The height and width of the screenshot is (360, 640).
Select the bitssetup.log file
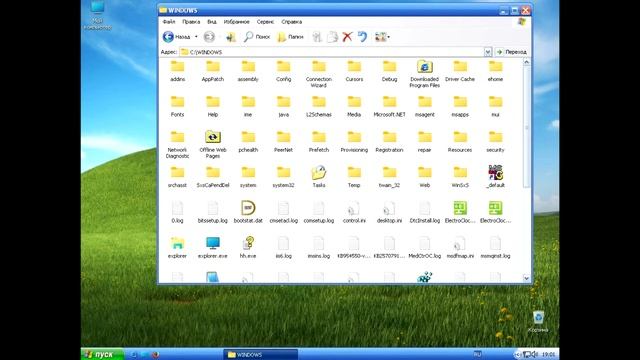click(x=213, y=212)
